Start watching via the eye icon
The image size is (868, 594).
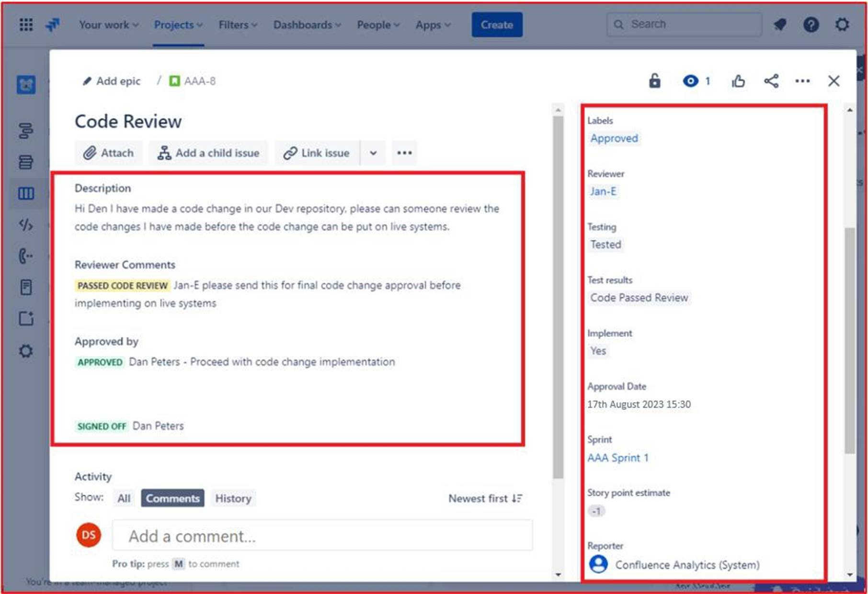[690, 81]
